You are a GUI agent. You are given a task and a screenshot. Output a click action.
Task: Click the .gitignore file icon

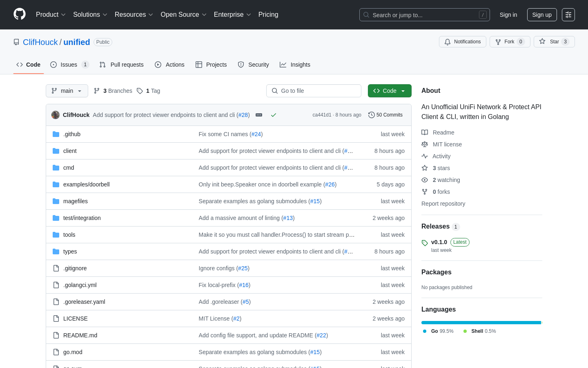point(56,268)
